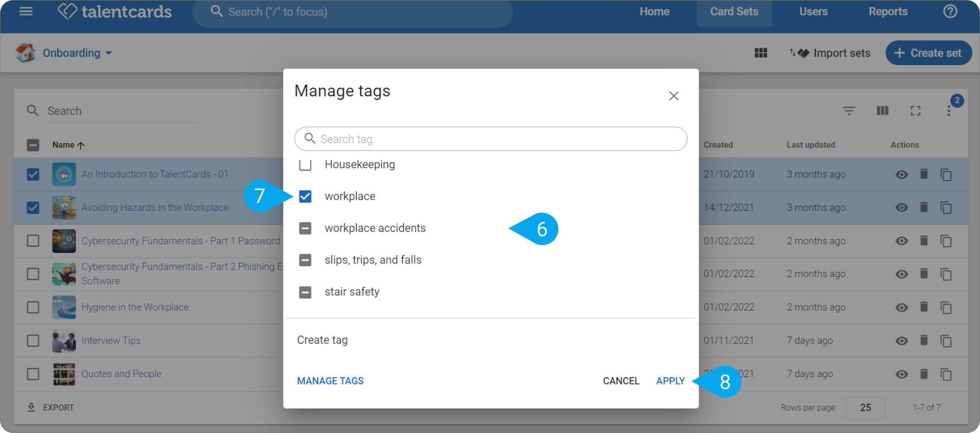This screenshot has width=980, height=433.
Task: Open the column settings icon
Action: [883, 111]
